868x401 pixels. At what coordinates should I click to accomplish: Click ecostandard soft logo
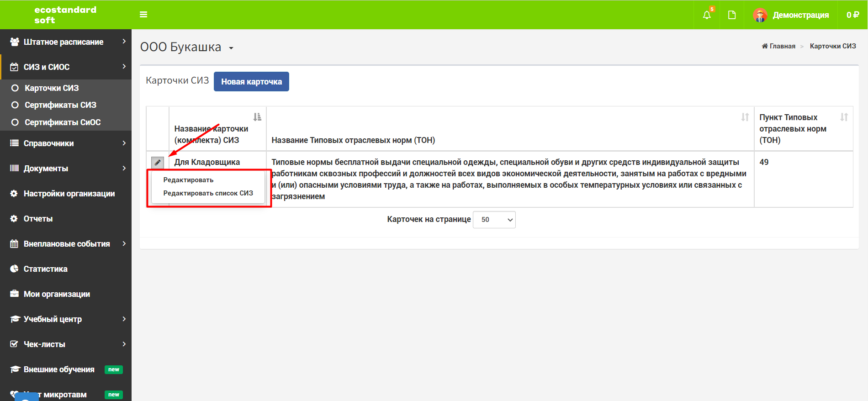click(65, 15)
